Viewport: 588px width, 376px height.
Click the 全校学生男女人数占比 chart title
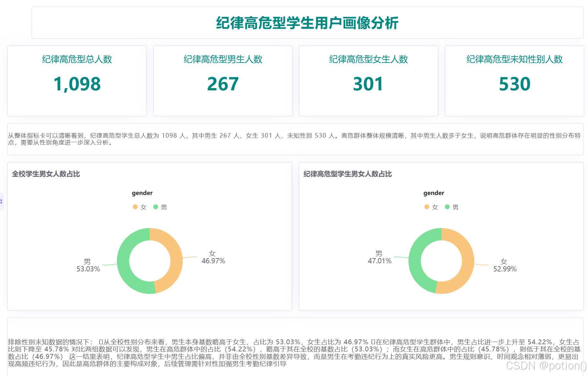46,174
